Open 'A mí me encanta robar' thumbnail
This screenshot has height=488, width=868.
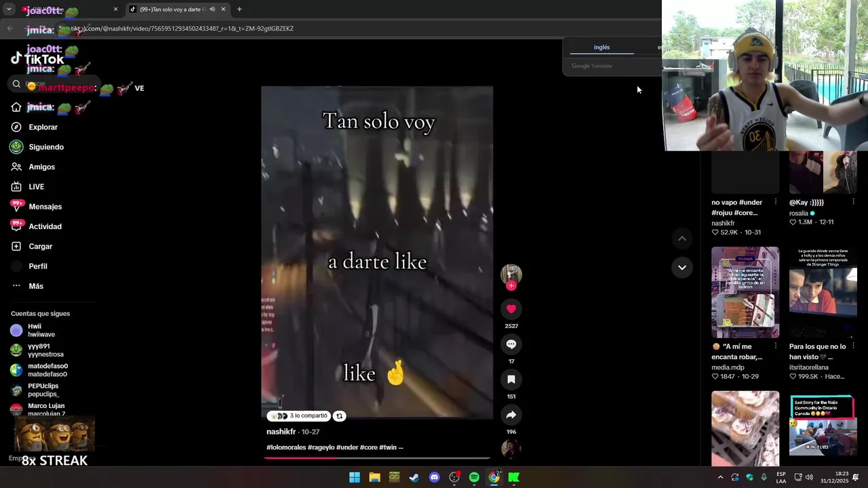[745, 292]
